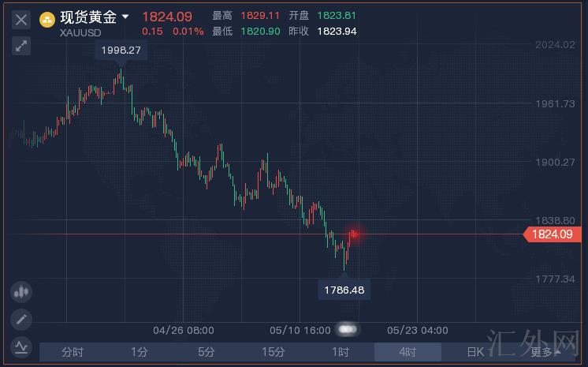The image size is (588, 367).
Task: Click the active 4时 timeframe tab
Action: 408,352
